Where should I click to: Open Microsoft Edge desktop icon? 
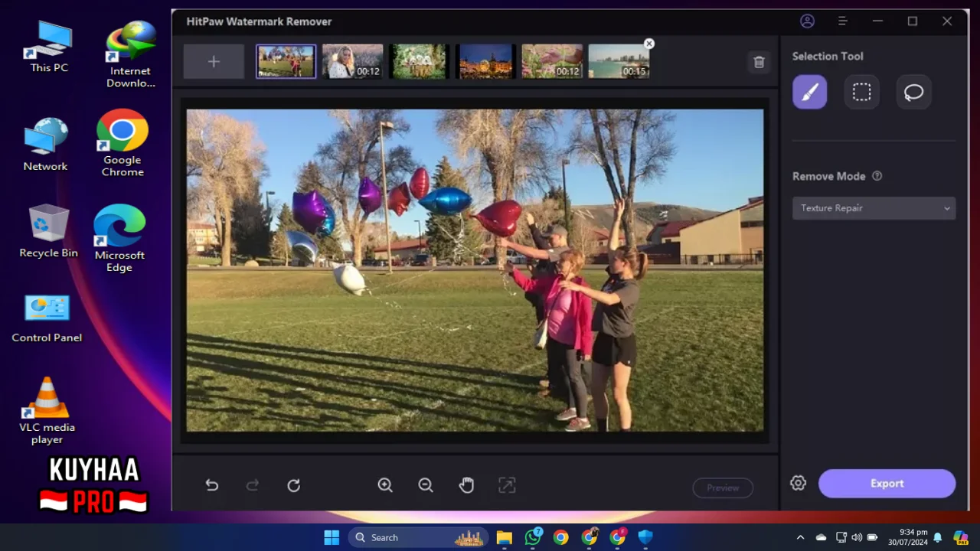119,238
